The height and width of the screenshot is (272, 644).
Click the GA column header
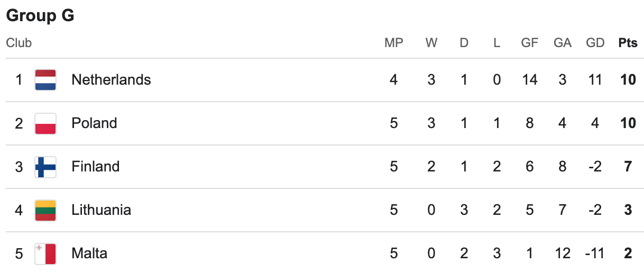click(562, 43)
